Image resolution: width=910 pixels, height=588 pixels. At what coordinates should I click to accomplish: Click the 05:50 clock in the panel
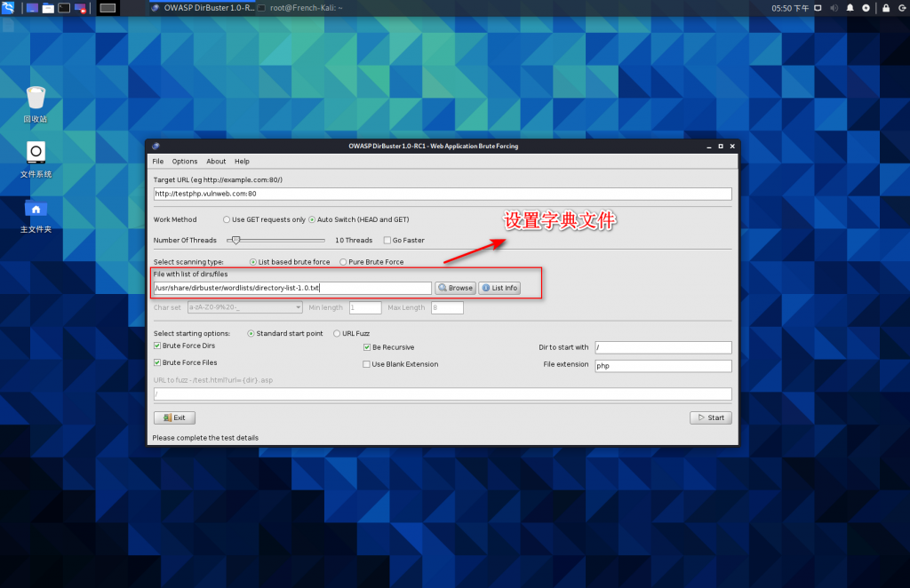coord(790,8)
